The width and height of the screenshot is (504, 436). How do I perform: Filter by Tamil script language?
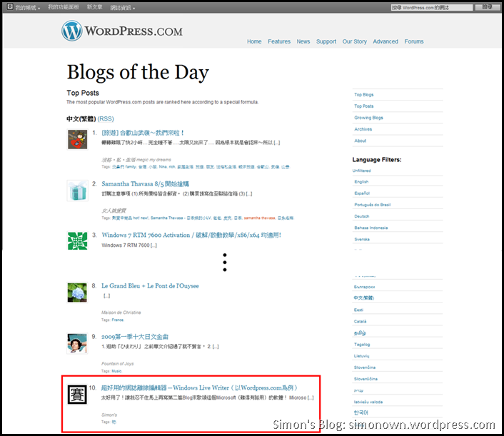click(360, 333)
